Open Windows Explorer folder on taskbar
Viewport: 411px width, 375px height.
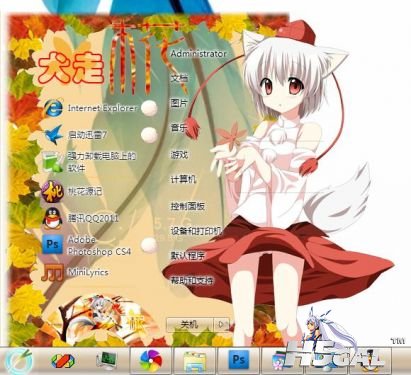(x=195, y=361)
